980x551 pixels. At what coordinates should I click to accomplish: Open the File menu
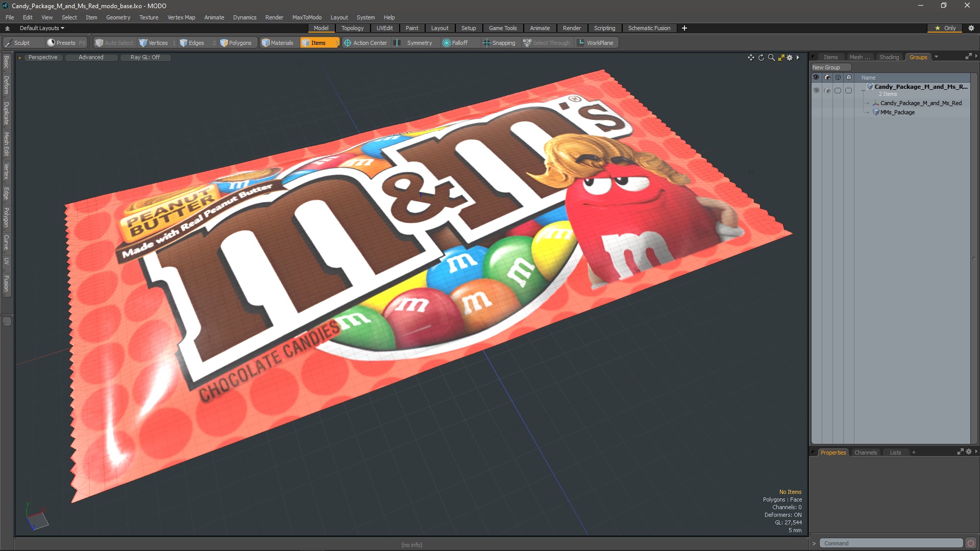(x=10, y=17)
